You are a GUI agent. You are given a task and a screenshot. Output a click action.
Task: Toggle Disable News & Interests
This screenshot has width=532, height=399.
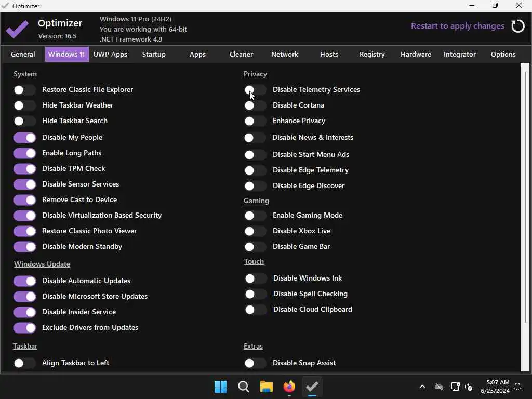255,138
